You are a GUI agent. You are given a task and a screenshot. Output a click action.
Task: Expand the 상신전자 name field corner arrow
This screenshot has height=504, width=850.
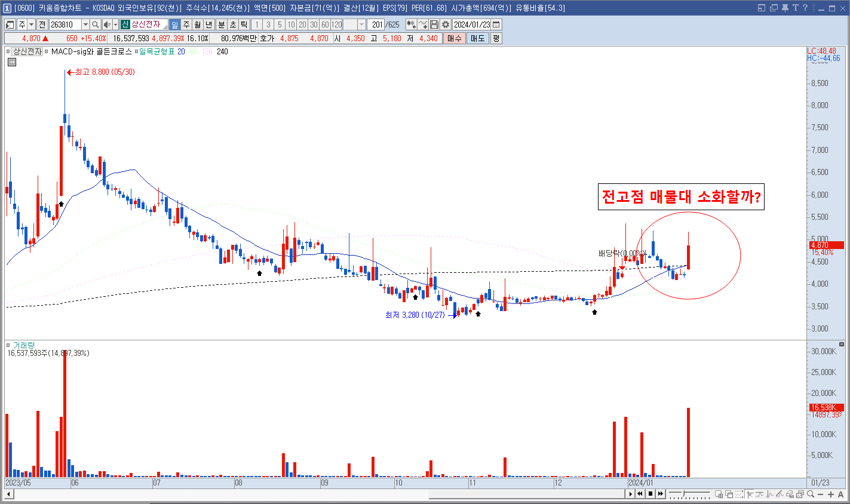tap(165, 27)
